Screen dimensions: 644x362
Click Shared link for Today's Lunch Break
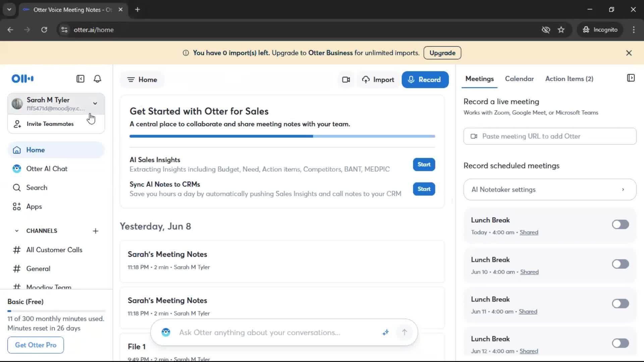[x=529, y=232]
